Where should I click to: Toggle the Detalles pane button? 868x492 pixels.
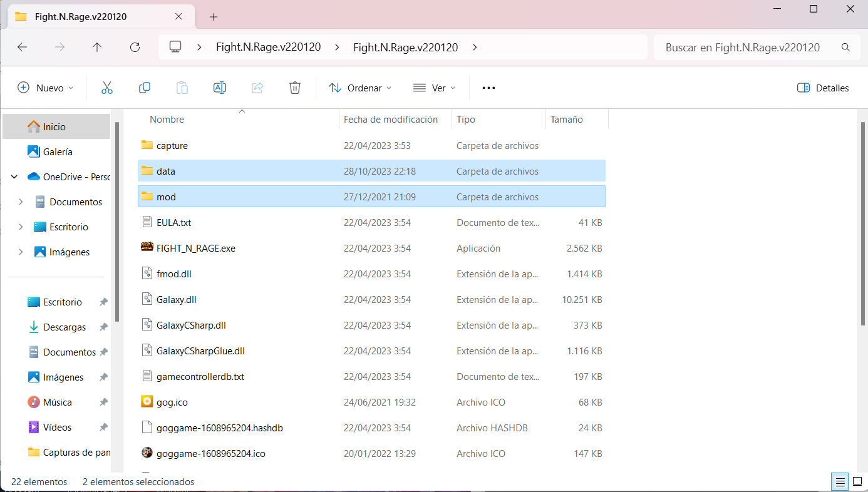pos(823,88)
